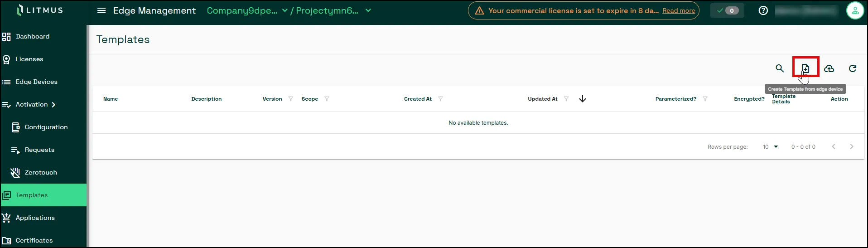
Task: Filter the Parameterized? column
Action: tap(705, 99)
